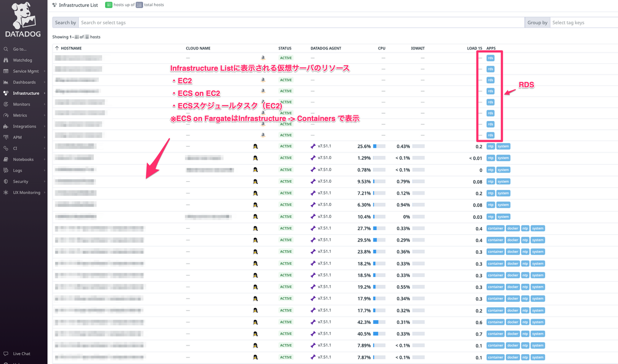The width and height of the screenshot is (618, 364).
Task: Open Live Chat icon in sidebar
Action: [6, 354]
